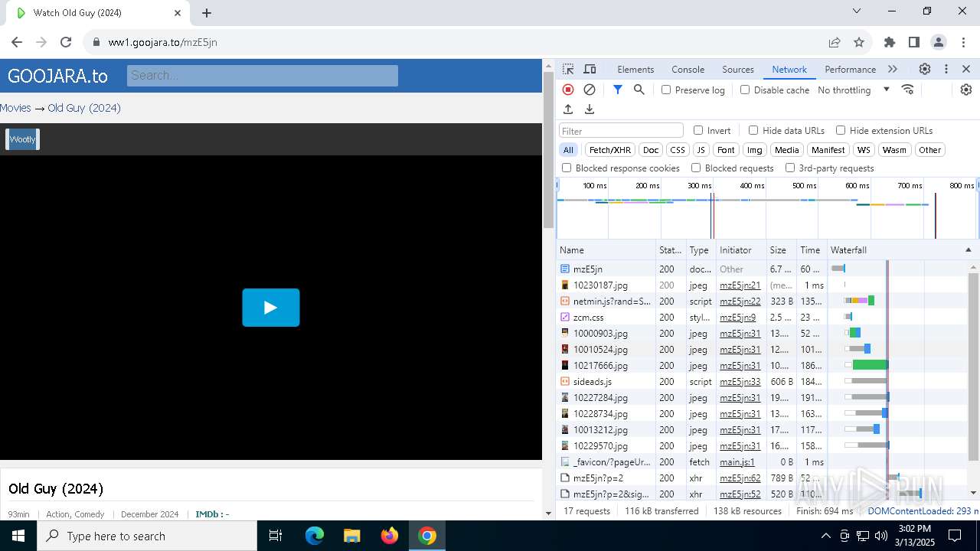Open the GOOJARA.to home logo link
Screen dimensions: 980x551
pyautogui.click(x=57, y=76)
